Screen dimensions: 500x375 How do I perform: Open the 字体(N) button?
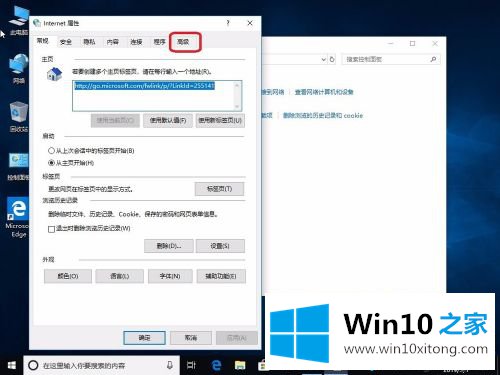click(x=170, y=276)
